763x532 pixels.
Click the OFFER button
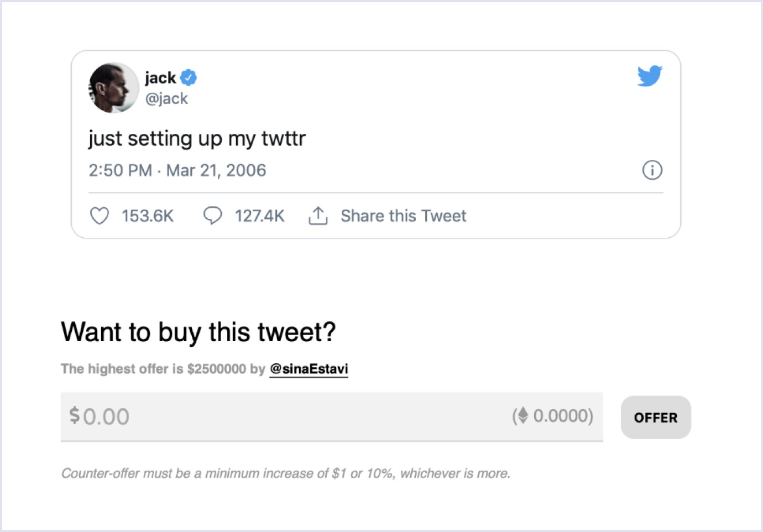[x=656, y=418]
